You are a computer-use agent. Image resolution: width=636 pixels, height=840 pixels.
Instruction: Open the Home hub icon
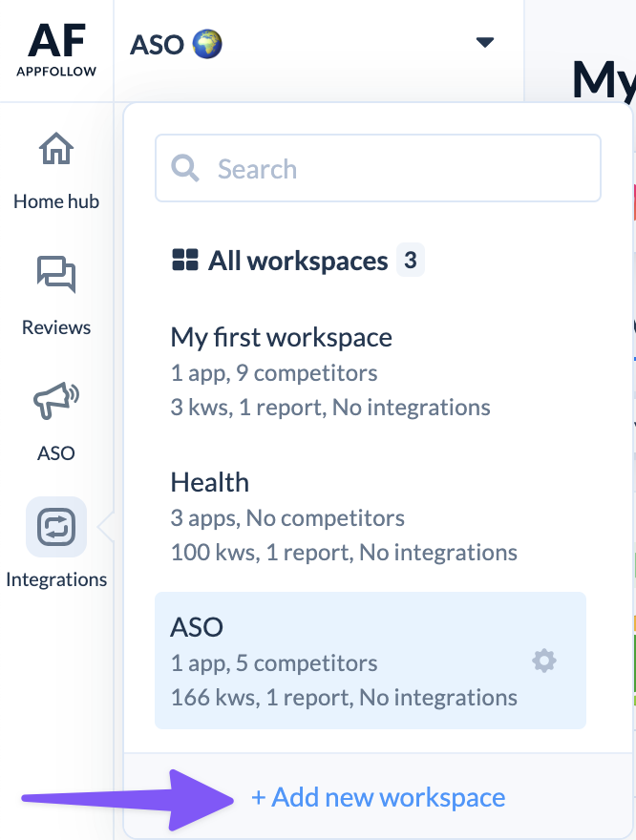[x=56, y=148]
